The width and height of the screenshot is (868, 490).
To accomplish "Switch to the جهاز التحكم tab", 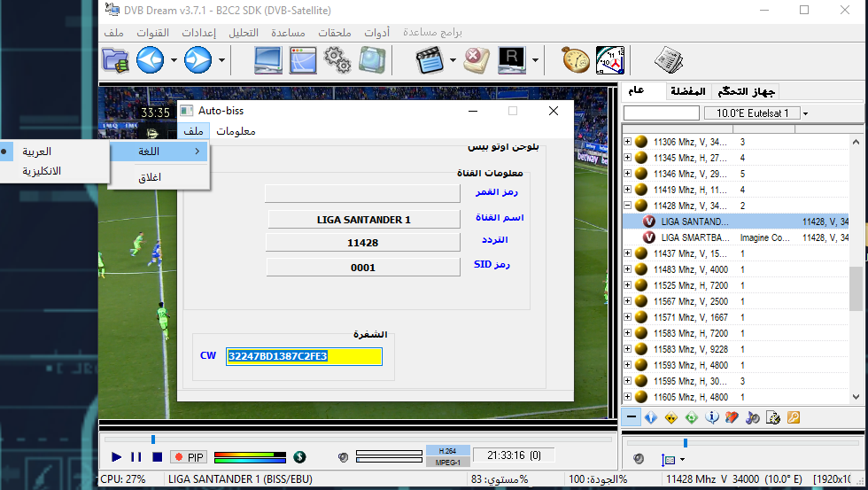I will coord(746,91).
